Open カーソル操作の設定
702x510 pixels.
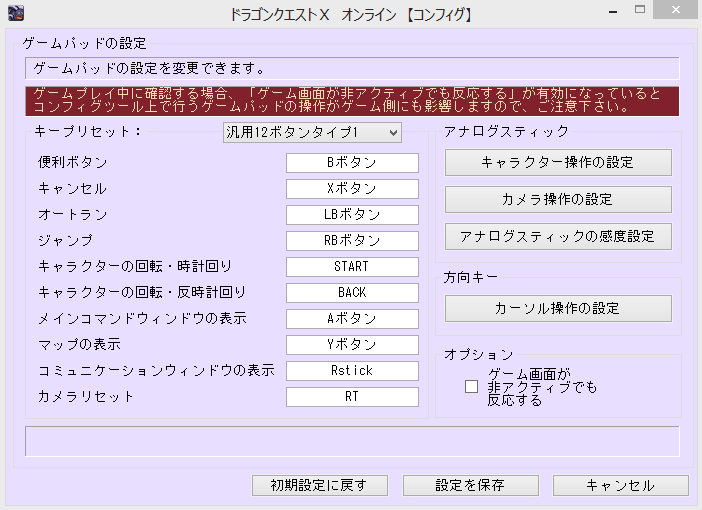click(558, 308)
